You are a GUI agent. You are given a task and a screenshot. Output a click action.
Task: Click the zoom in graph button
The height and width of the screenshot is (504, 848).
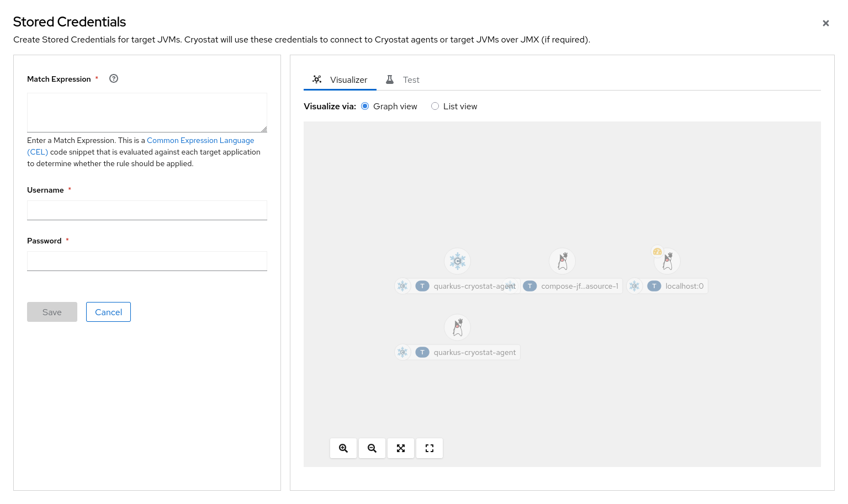tap(343, 448)
